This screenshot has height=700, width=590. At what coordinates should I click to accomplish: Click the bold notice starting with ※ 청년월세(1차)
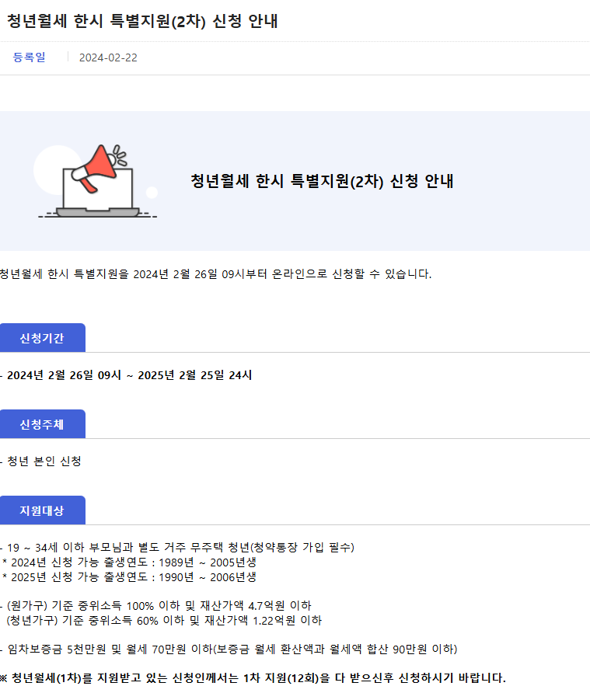tap(253, 677)
